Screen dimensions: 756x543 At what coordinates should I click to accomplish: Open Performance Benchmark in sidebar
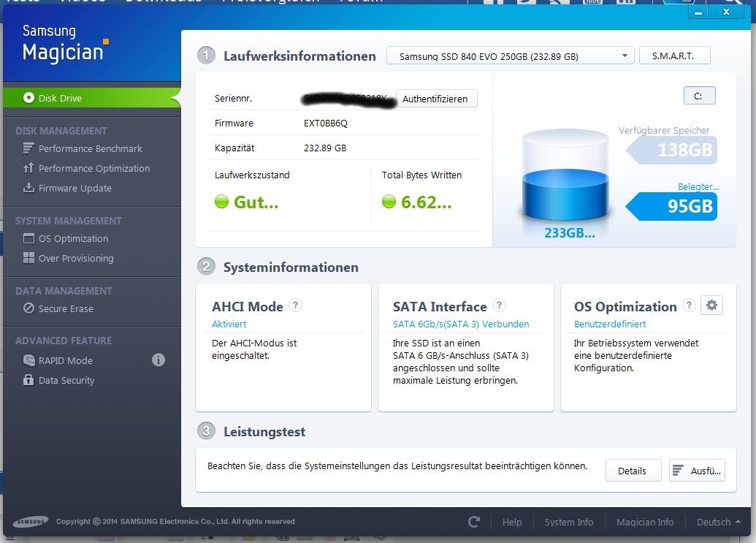click(x=90, y=148)
